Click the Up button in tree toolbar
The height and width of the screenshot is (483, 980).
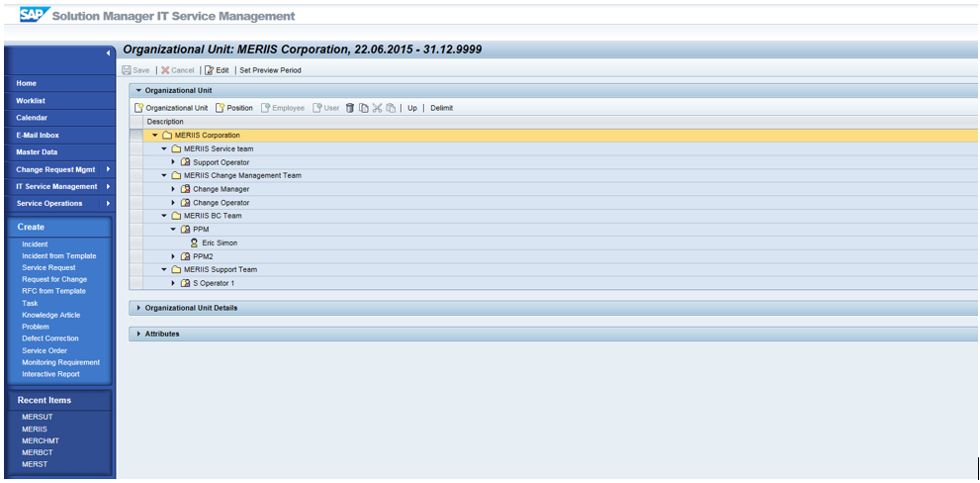(x=412, y=108)
